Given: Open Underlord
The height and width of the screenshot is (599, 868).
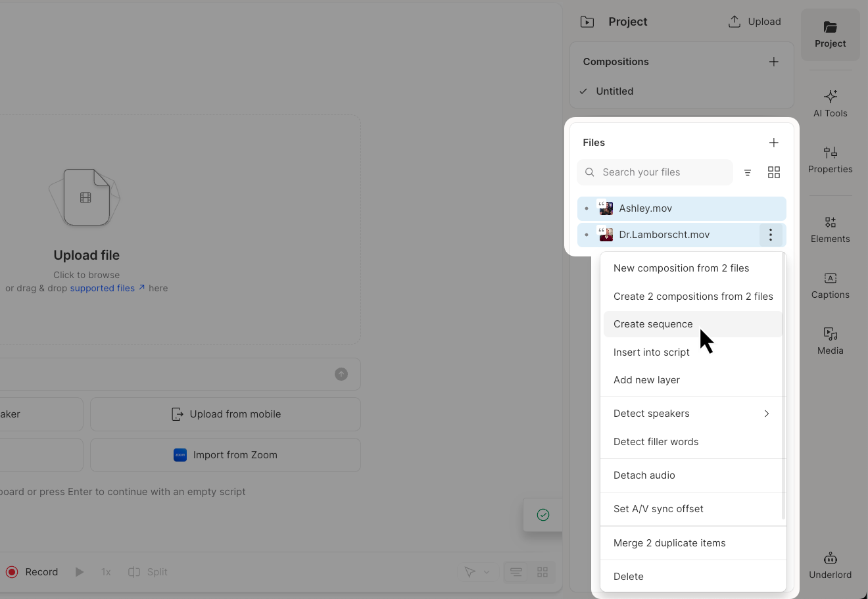Looking at the screenshot, I should (830, 565).
